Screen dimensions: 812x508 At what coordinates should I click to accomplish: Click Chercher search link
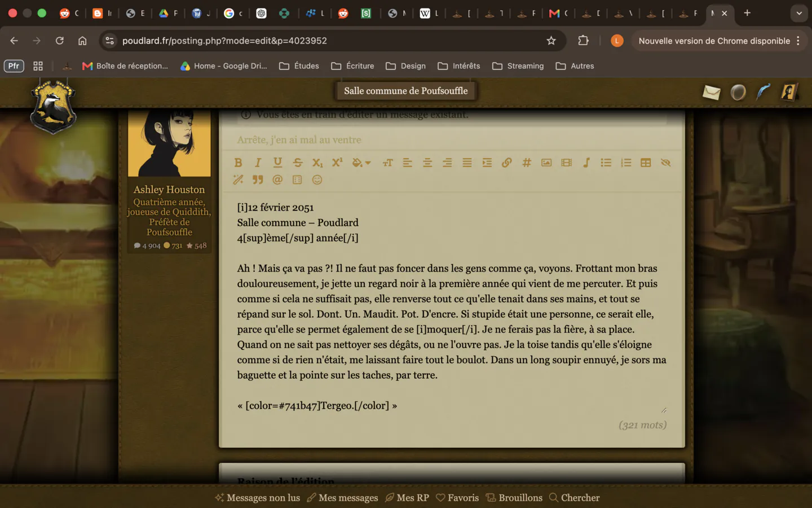coord(574,498)
